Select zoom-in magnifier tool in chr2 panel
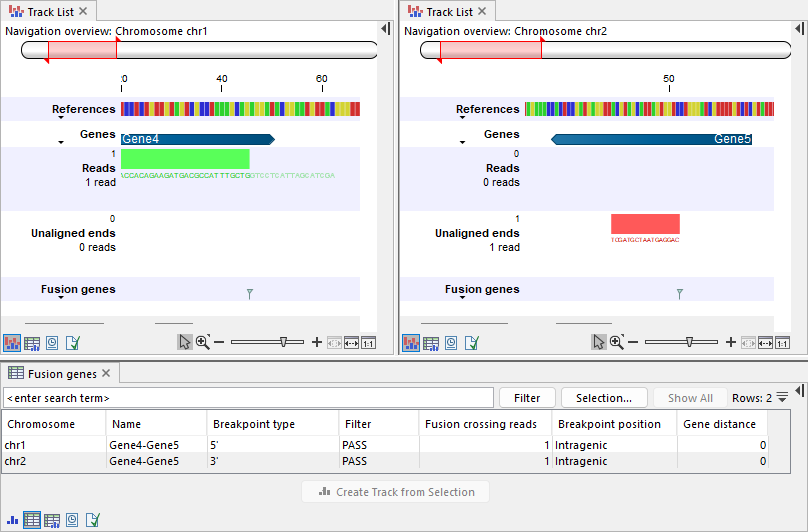This screenshot has height=532, width=808. pos(617,342)
